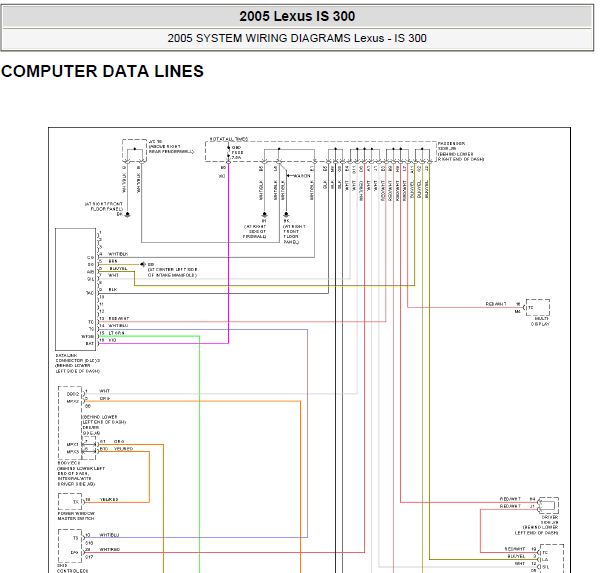This screenshot has height=573, width=600.
Task: Select the DATA LINK CONNECTOR (DLC) 3 caption
Action: 78,363
